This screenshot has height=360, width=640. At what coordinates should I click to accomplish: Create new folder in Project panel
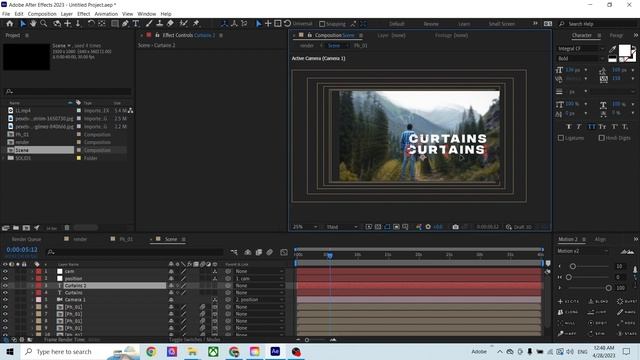pyautogui.click(x=16, y=228)
